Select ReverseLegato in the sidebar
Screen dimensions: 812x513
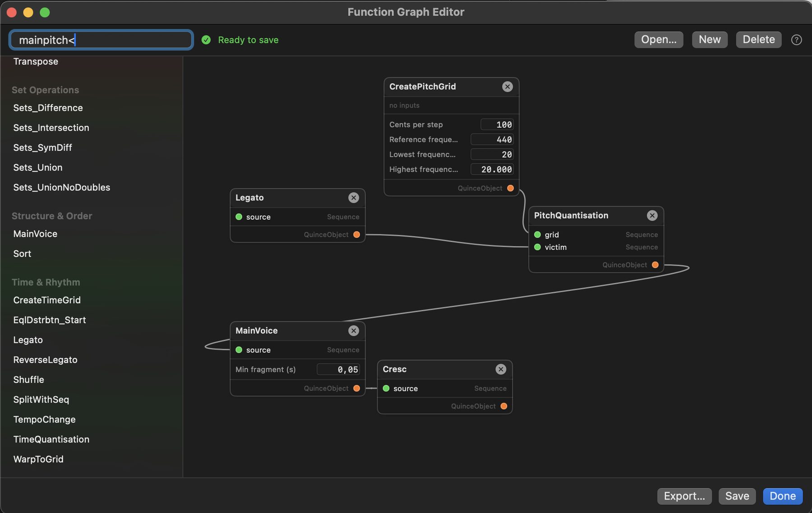pos(45,360)
